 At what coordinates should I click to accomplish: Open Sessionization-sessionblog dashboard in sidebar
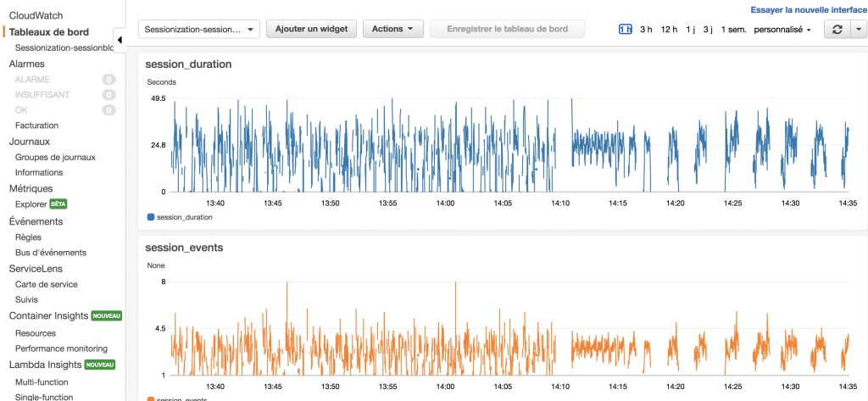coord(64,47)
